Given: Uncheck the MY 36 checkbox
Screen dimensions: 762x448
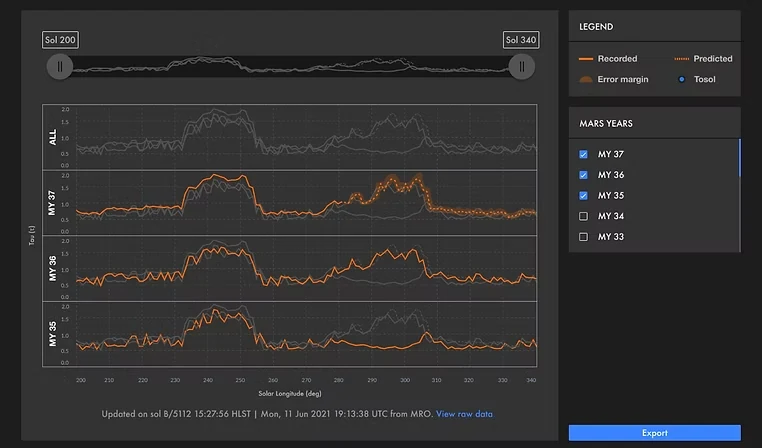Looking at the screenshot, I should (x=584, y=175).
